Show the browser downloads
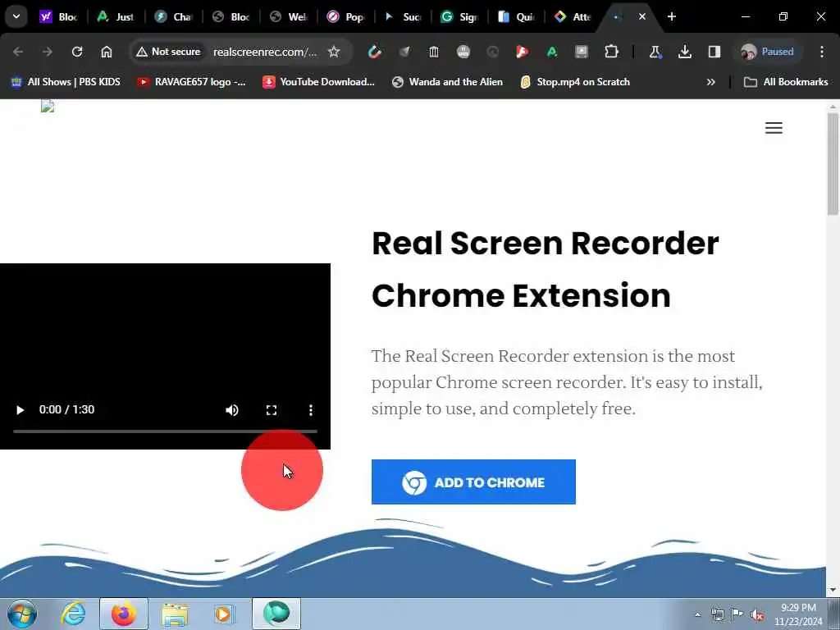The height and width of the screenshot is (630, 840). tap(685, 52)
